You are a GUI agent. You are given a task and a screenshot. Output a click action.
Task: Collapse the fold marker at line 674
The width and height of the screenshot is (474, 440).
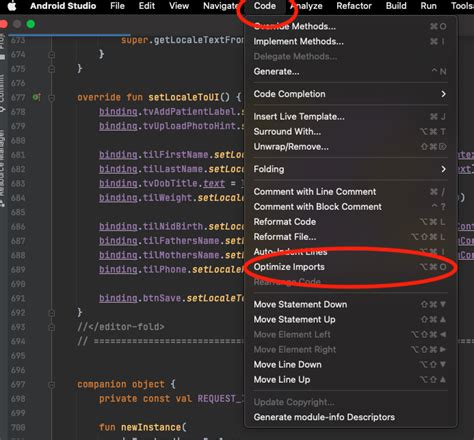(x=52, y=55)
